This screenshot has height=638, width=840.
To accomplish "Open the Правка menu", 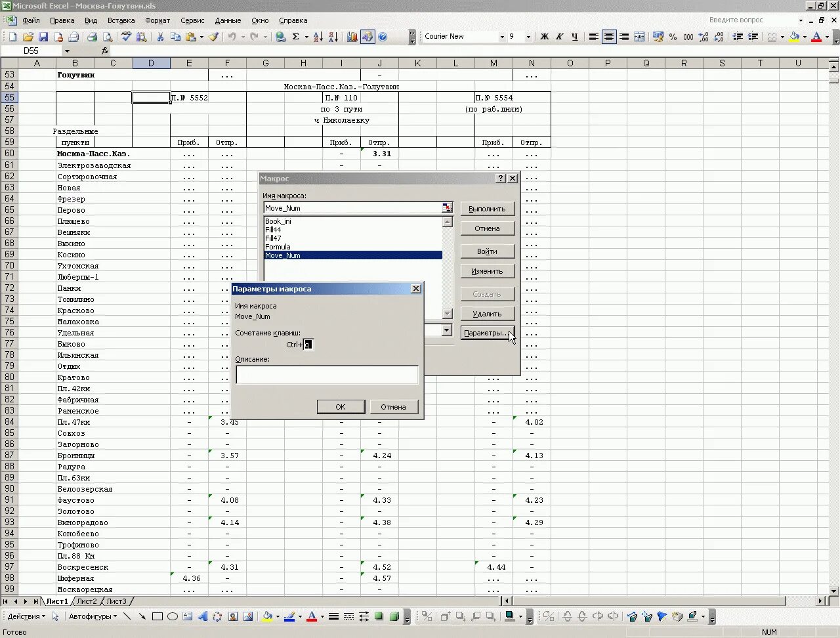I will (x=62, y=20).
